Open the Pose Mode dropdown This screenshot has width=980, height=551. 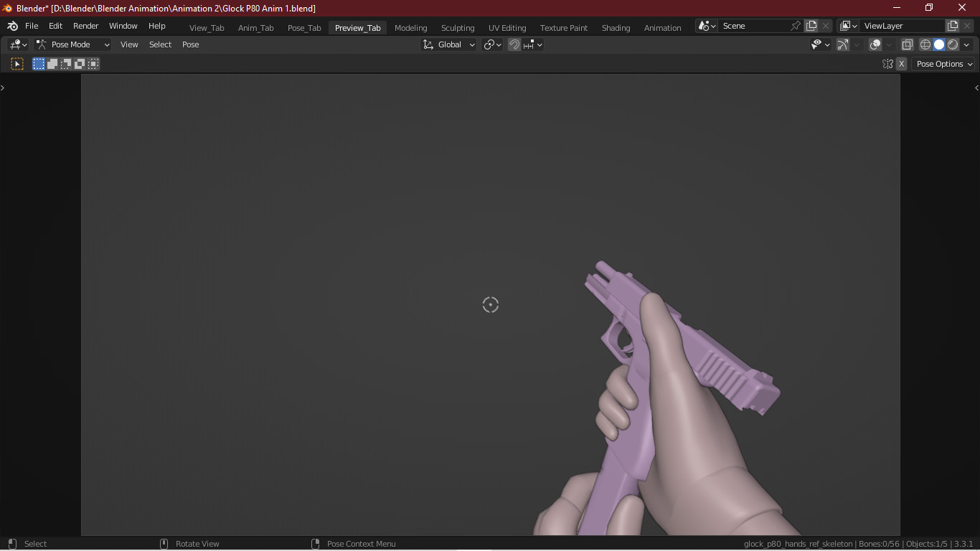coord(72,44)
